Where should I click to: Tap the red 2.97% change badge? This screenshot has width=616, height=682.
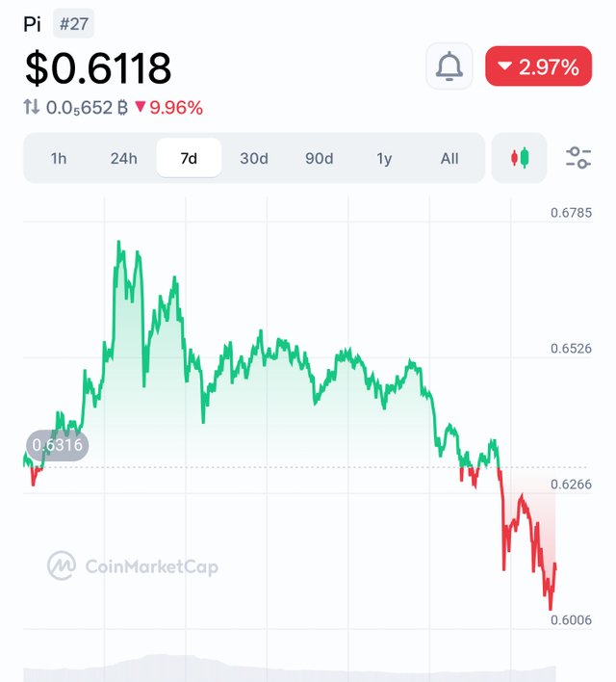point(538,66)
